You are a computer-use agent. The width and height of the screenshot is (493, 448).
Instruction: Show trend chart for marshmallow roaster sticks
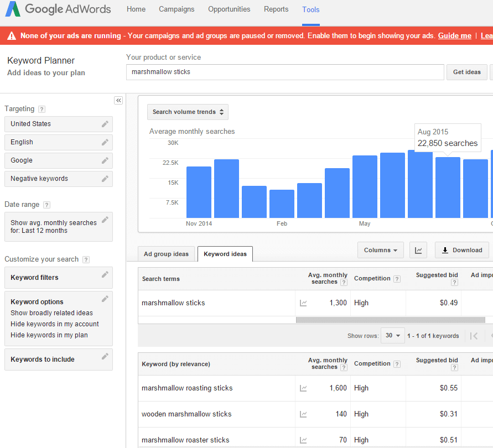tap(303, 440)
